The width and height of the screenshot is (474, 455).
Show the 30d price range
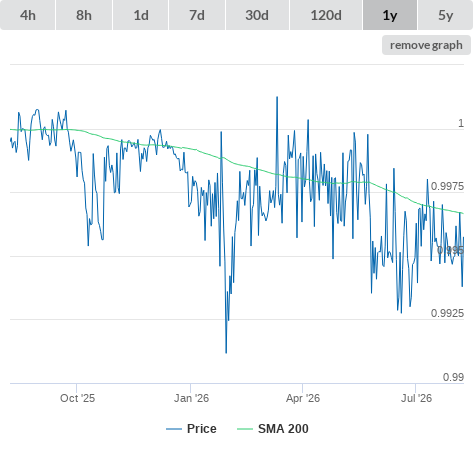pos(257,15)
